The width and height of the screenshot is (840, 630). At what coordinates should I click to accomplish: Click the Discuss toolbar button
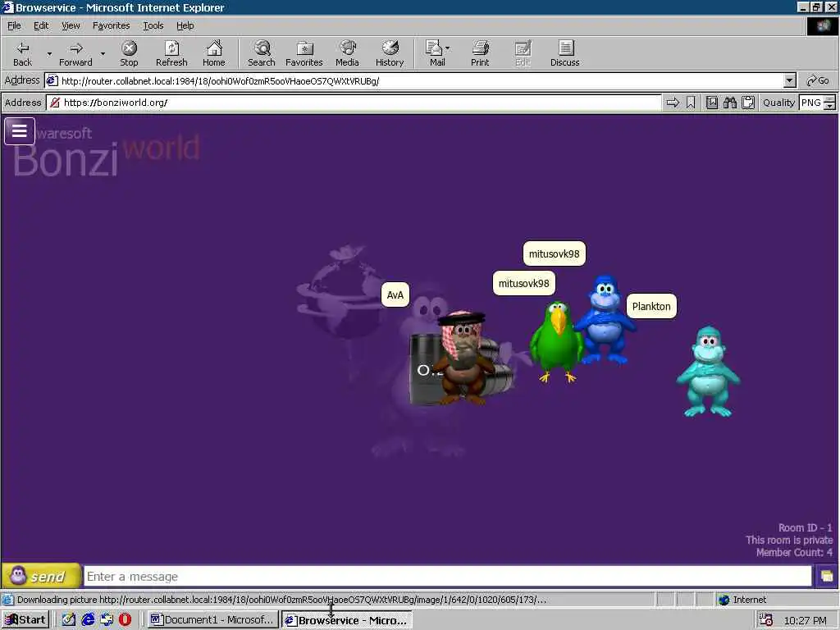[564, 53]
